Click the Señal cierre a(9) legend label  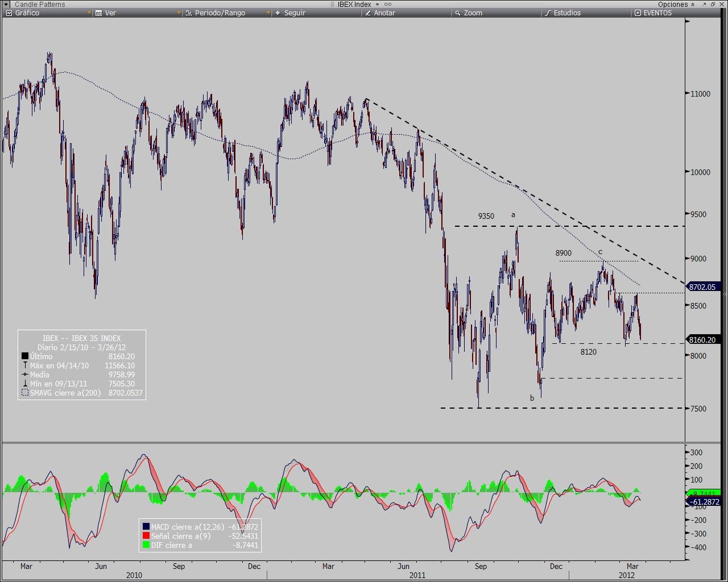coord(181,536)
